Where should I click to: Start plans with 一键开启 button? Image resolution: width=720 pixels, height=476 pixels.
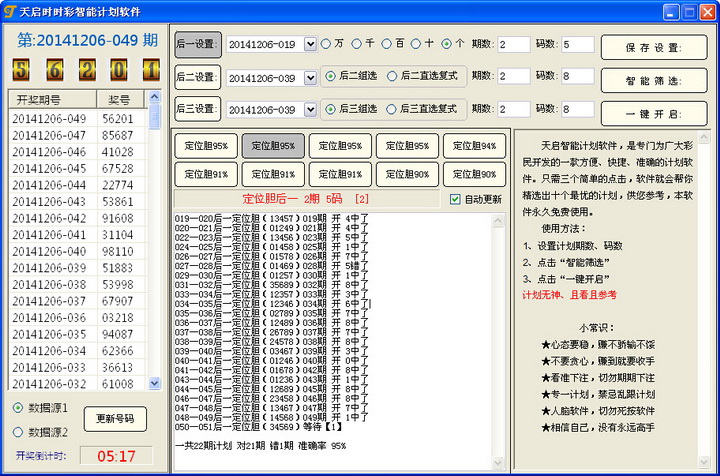[653, 113]
